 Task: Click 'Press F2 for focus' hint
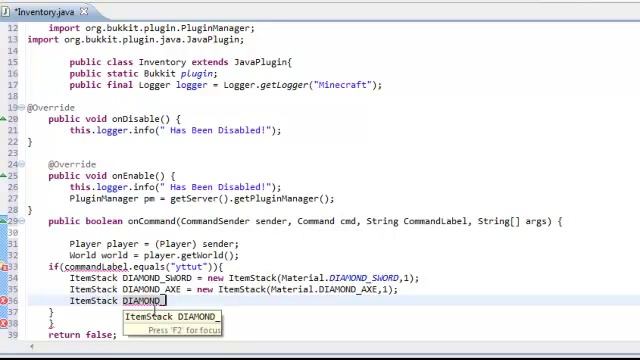point(184,330)
